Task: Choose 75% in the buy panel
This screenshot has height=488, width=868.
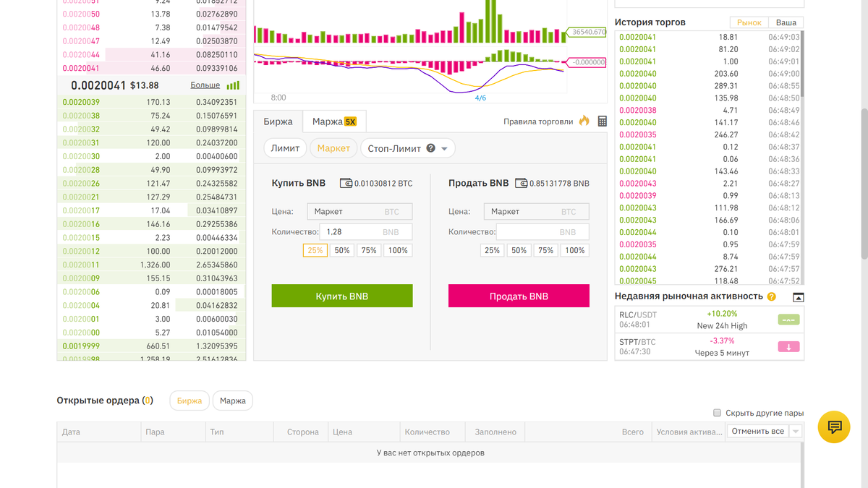Action: (369, 250)
